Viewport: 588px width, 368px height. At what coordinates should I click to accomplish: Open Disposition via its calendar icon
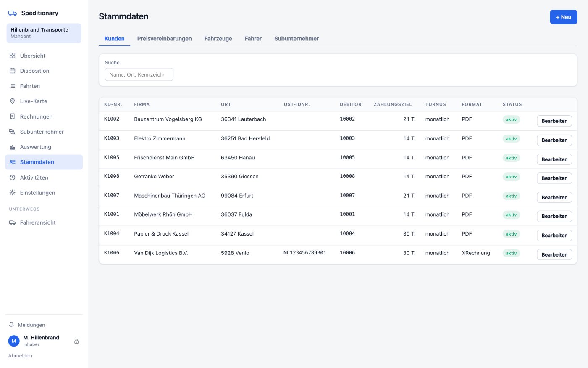(13, 71)
